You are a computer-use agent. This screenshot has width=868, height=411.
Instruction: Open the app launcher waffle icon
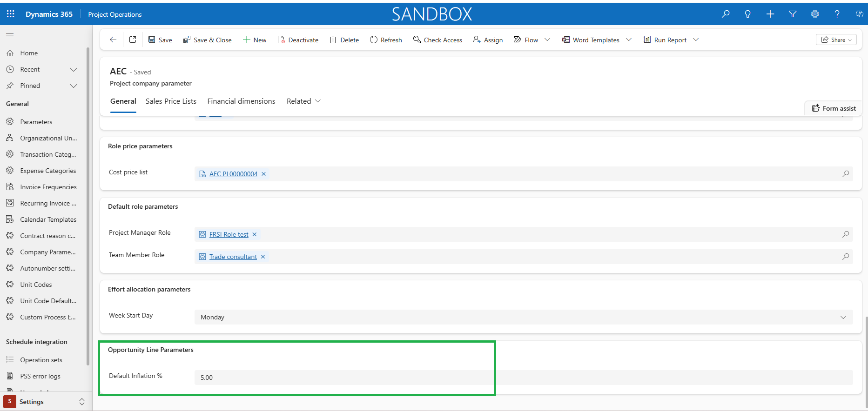(x=10, y=14)
